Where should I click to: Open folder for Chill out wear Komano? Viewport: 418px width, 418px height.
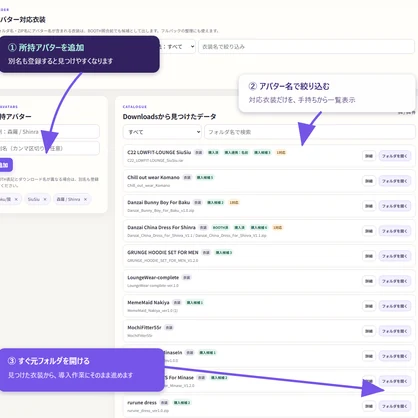tap(395, 181)
